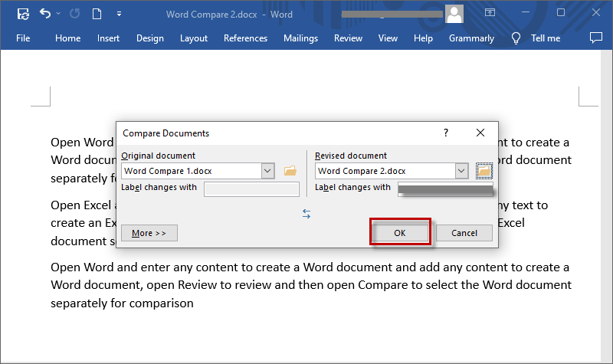Open the Comments speech bubble icon
Viewport: 613px width, 364px height.
596,38
